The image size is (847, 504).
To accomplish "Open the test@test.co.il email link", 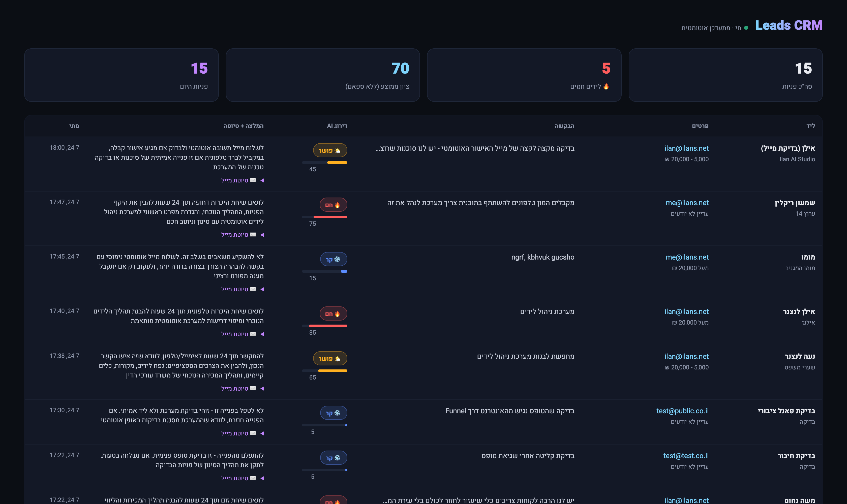I will (x=686, y=456).
